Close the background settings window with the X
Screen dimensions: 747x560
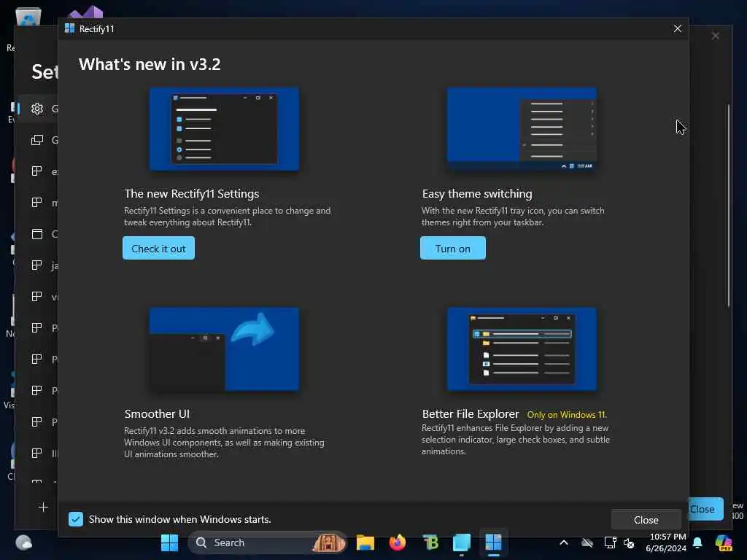click(x=716, y=36)
